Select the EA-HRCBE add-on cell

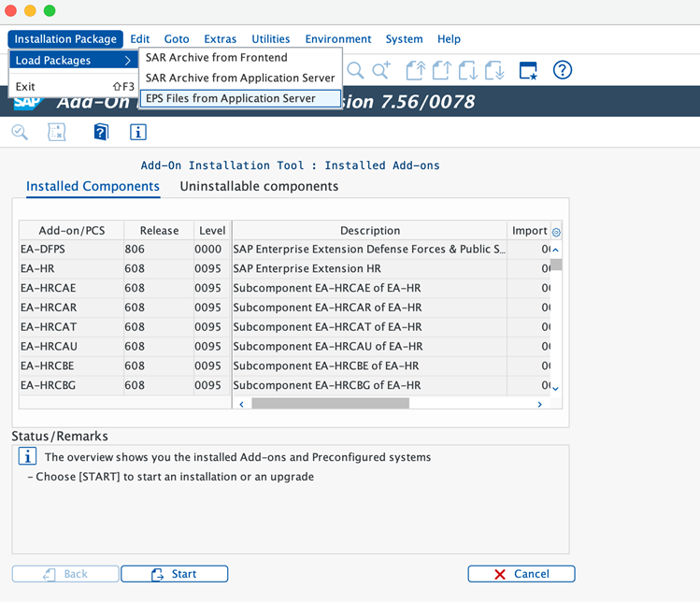tap(71, 365)
